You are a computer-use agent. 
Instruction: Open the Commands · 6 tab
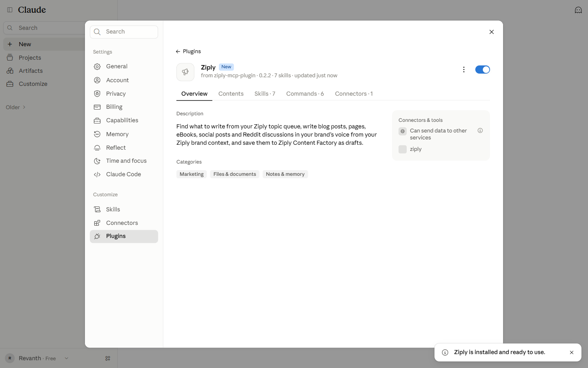click(x=305, y=94)
